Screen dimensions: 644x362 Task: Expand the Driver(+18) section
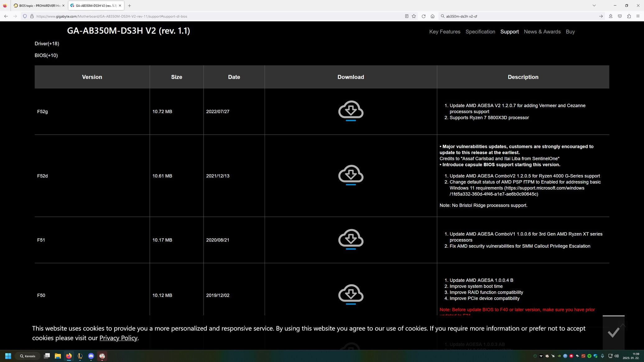coord(47,44)
